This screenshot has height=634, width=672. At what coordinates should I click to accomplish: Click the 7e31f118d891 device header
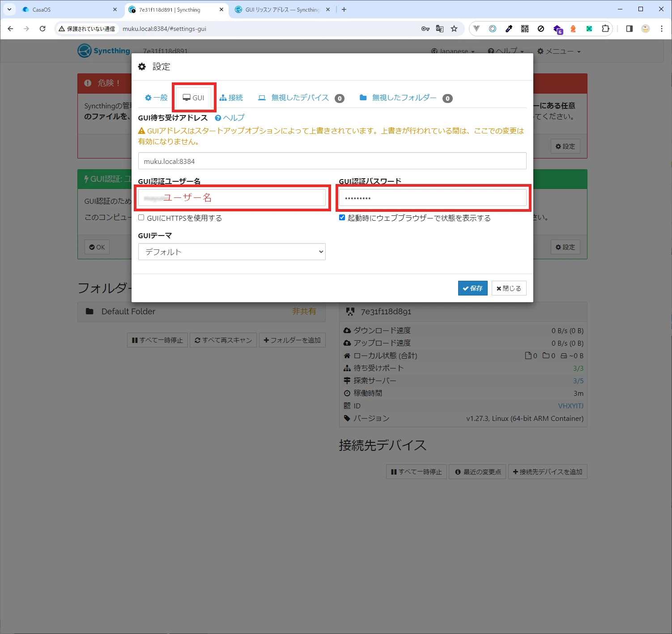click(463, 311)
